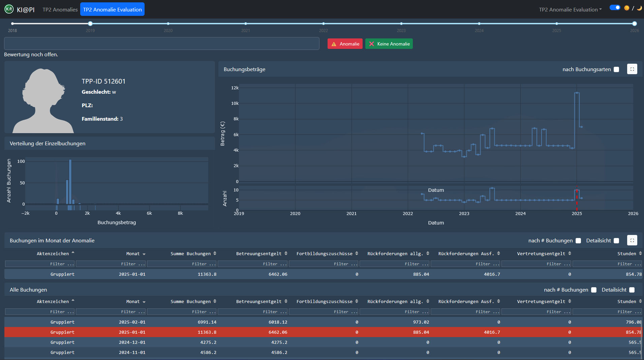Check nach # Buchungen for anomaly month table

click(578, 241)
